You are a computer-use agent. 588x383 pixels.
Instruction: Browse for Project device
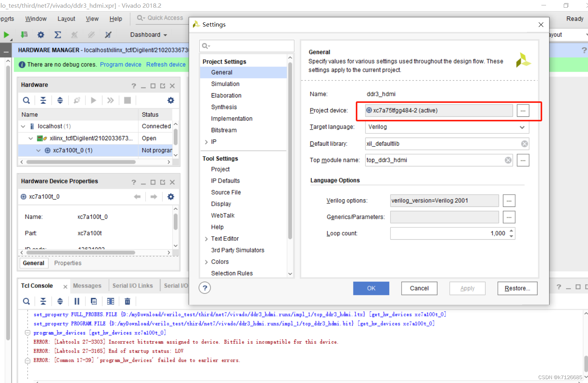pyautogui.click(x=523, y=111)
